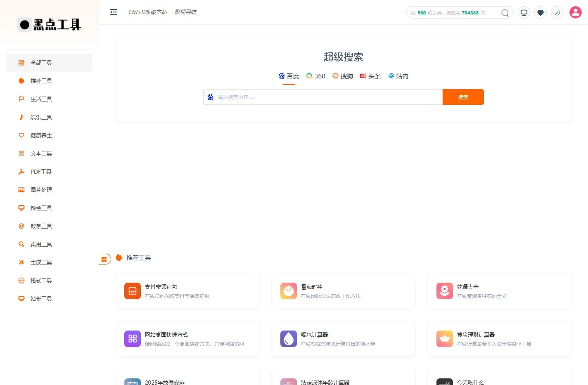Click the 颜色工具 monitor icon
Viewport: 588px width, 385px height.
[21, 208]
